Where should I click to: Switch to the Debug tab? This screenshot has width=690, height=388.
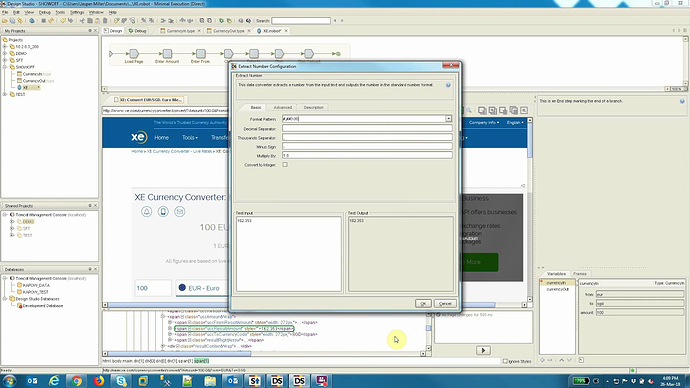137,31
